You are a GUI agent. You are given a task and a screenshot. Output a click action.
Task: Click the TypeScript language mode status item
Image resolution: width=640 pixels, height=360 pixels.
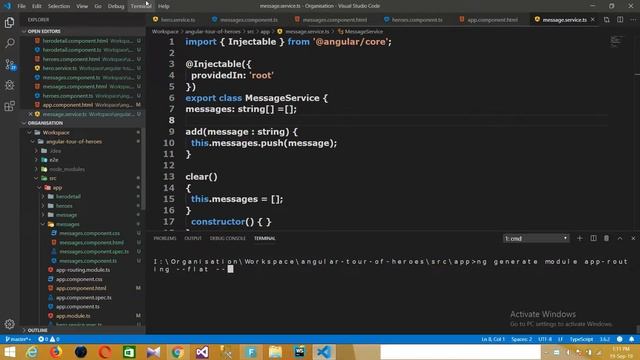(x=581, y=339)
